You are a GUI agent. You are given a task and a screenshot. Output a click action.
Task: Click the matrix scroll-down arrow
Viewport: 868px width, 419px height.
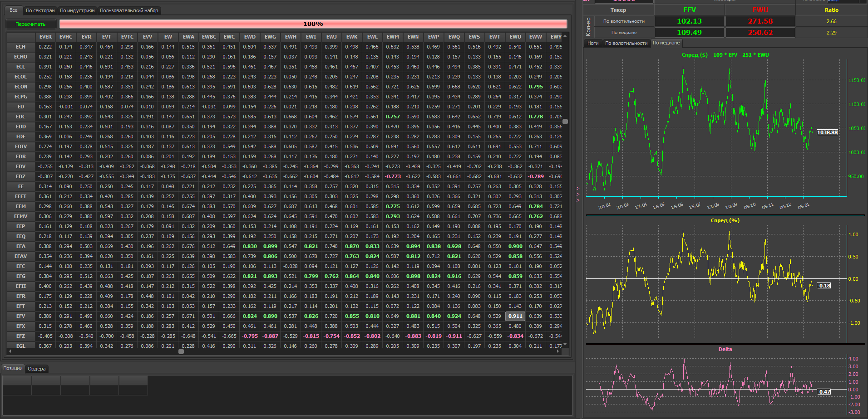(x=565, y=345)
